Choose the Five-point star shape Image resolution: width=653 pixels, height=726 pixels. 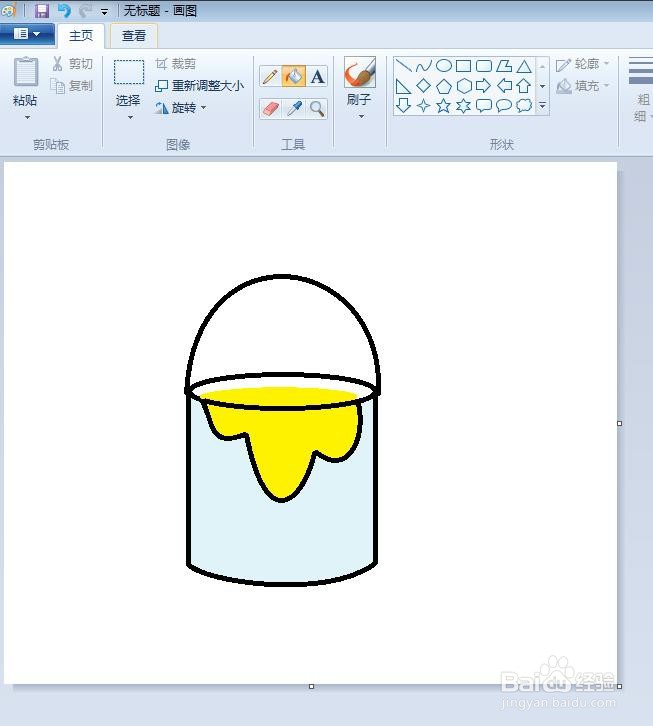[x=444, y=106]
